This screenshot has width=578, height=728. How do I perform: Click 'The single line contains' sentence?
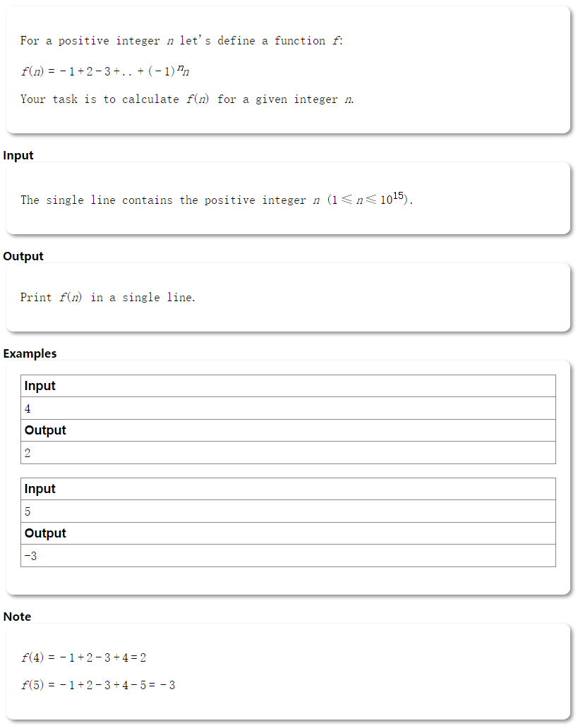[217, 200]
